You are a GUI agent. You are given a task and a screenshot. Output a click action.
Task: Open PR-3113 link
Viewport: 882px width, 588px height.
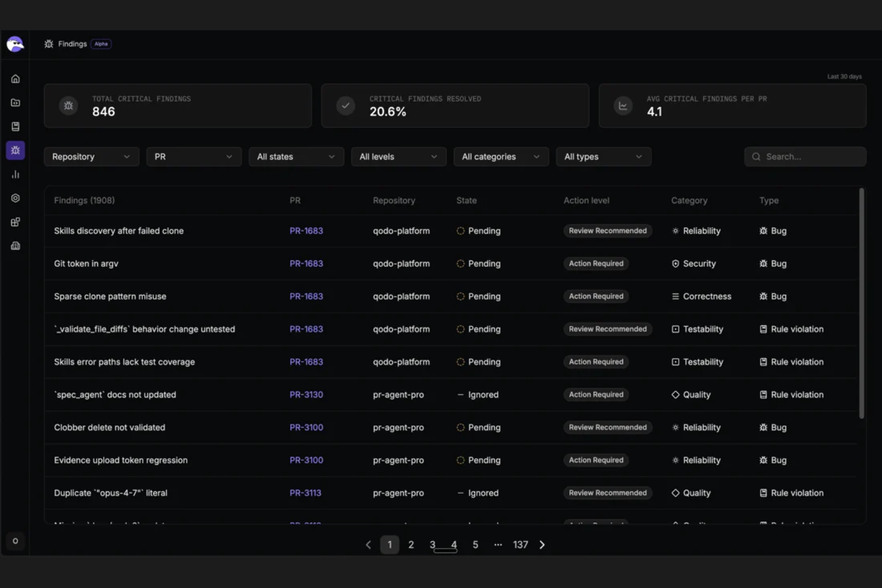[x=305, y=493]
